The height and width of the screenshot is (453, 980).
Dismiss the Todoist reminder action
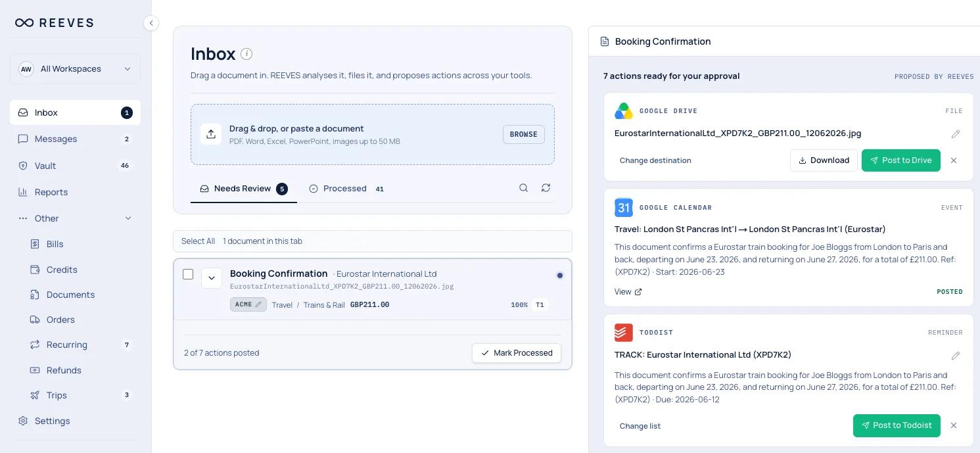954,425
